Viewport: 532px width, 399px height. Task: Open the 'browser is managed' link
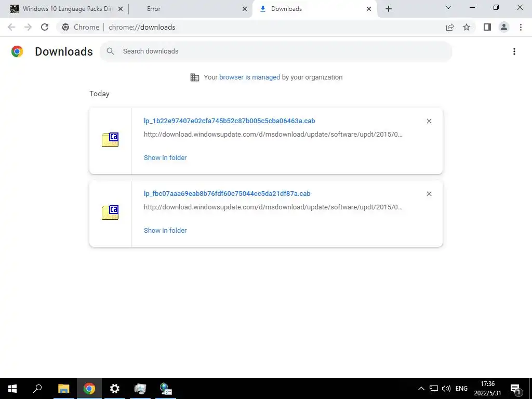click(x=249, y=77)
